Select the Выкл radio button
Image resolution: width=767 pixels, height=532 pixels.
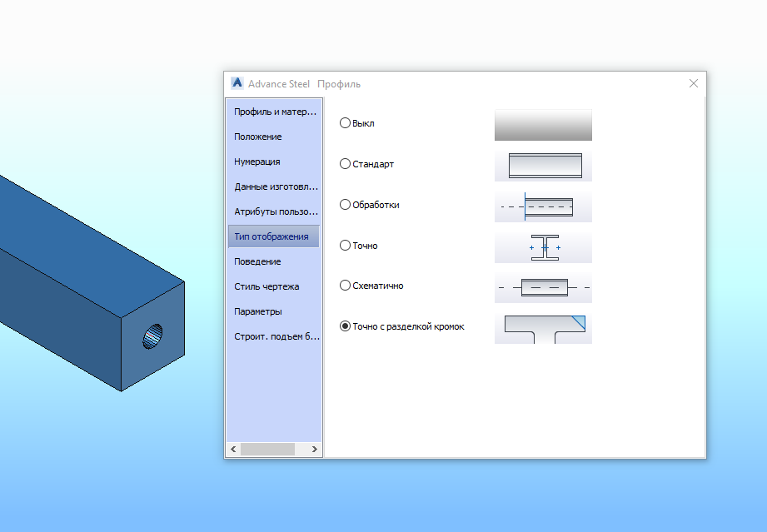click(x=345, y=123)
